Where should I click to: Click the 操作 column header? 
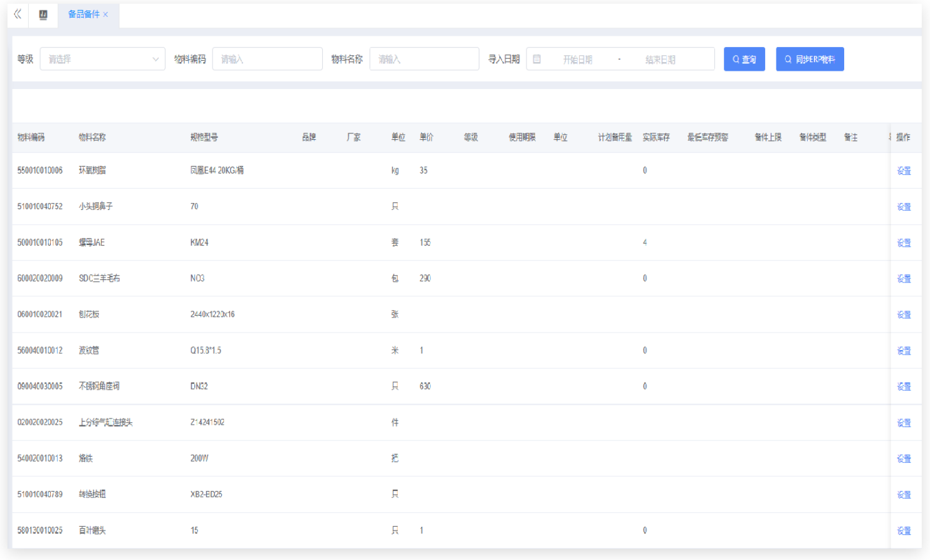tap(903, 137)
